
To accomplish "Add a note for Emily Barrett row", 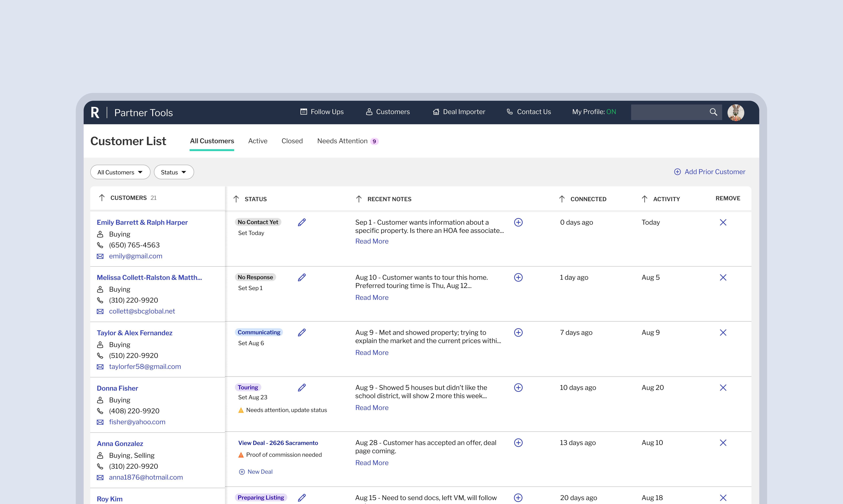I will pos(518,222).
